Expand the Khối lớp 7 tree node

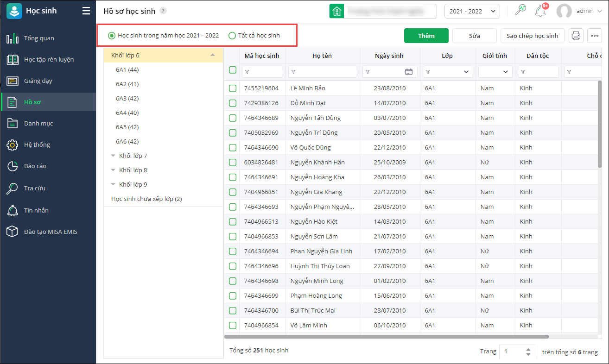113,156
